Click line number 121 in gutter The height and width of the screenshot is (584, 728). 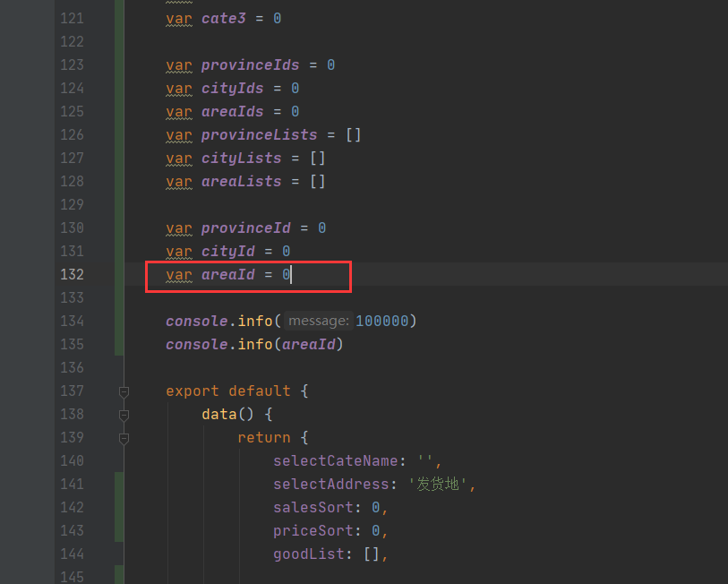click(72, 19)
